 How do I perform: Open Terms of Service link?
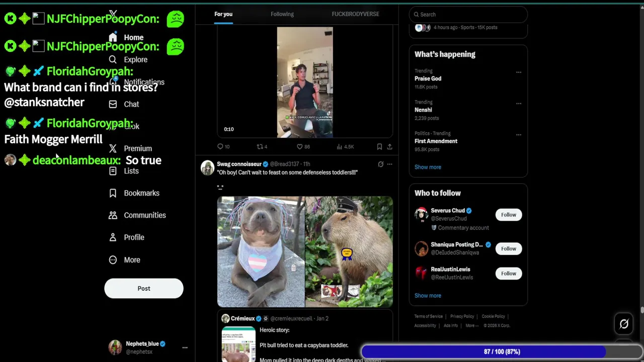tap(429, 316)
